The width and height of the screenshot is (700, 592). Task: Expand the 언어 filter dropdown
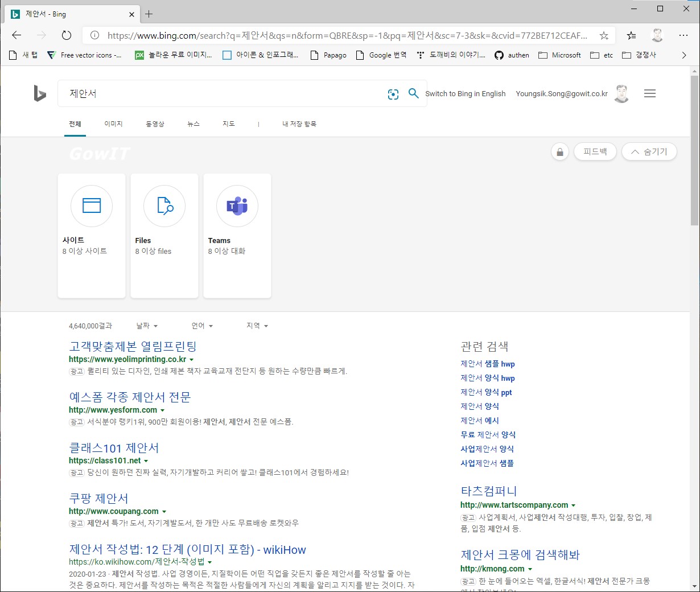(202, 326)
